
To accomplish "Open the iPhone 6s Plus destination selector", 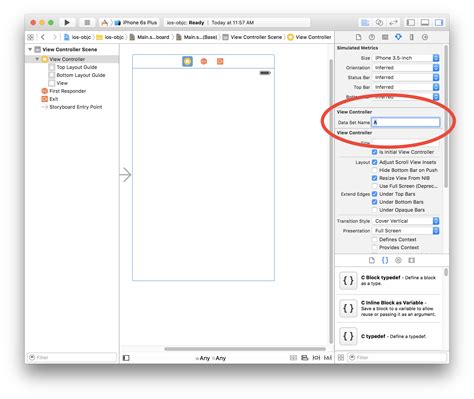I will coord(136,22).
